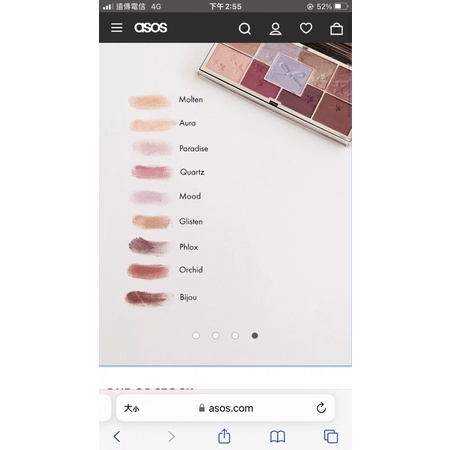
Task: Open the shopping bag icon
Action: pyautogui.click(x=336, y=29)
